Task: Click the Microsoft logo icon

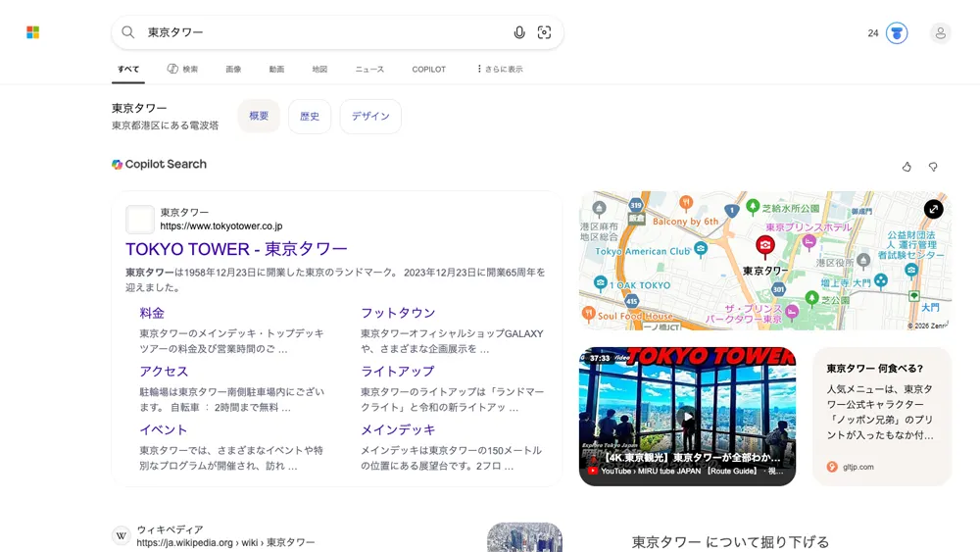Action: (x=33, y=32)
